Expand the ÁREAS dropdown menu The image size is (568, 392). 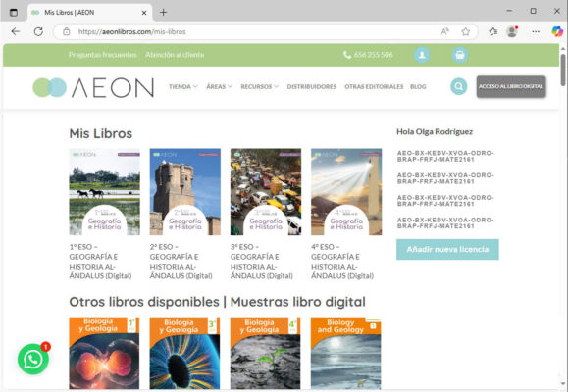coord(219,87)
